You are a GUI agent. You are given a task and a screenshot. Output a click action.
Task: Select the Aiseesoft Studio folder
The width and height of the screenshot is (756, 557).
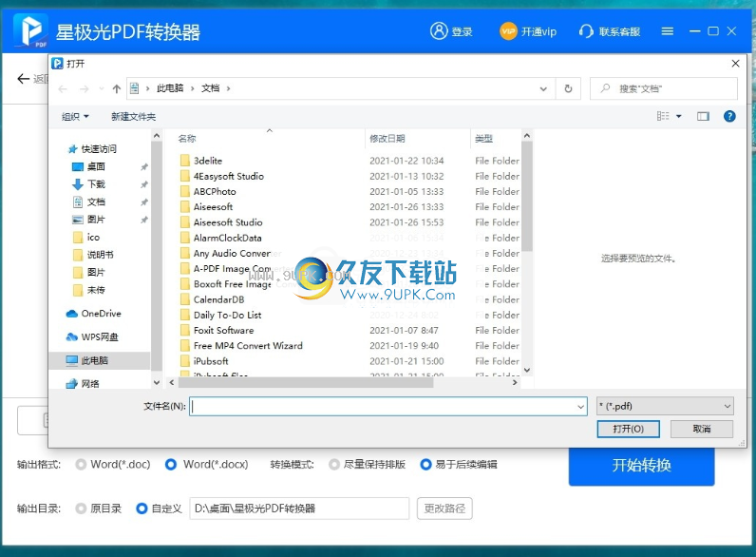coord(228,222)
